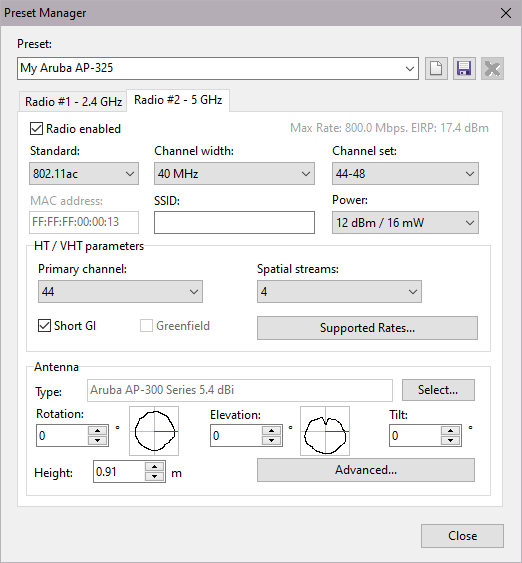Switch to Radio #1 - 2.4 GHz tab
Viewport: 522px width, 563px height.
click(x=73, y=102)
